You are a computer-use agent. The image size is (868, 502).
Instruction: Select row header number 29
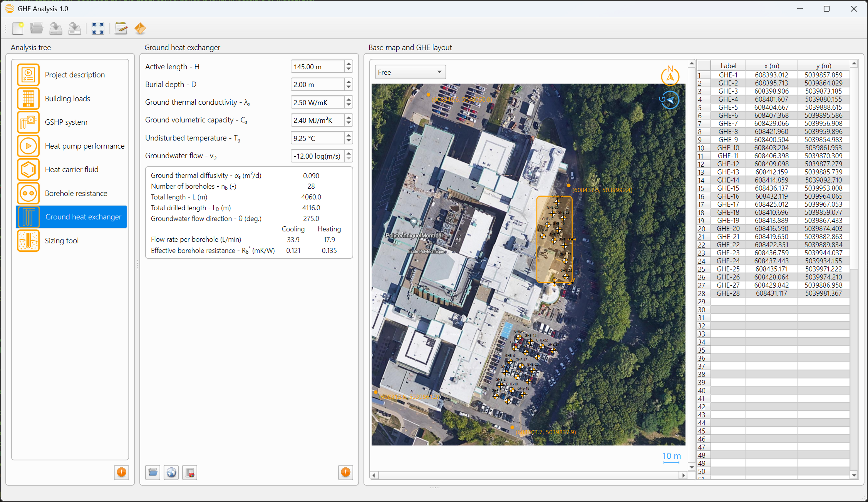[x=703, y=301]
